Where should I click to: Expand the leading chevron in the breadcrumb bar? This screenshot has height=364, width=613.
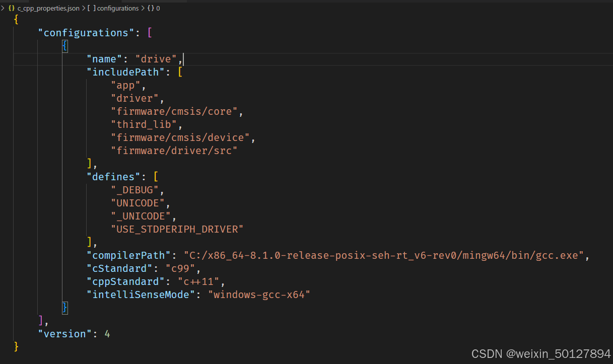click(x=4, y=8)
